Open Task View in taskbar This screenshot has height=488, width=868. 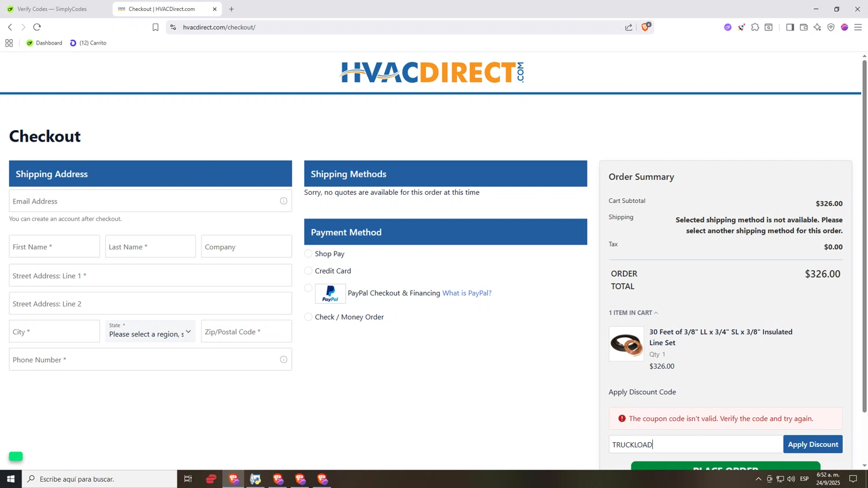187,479
